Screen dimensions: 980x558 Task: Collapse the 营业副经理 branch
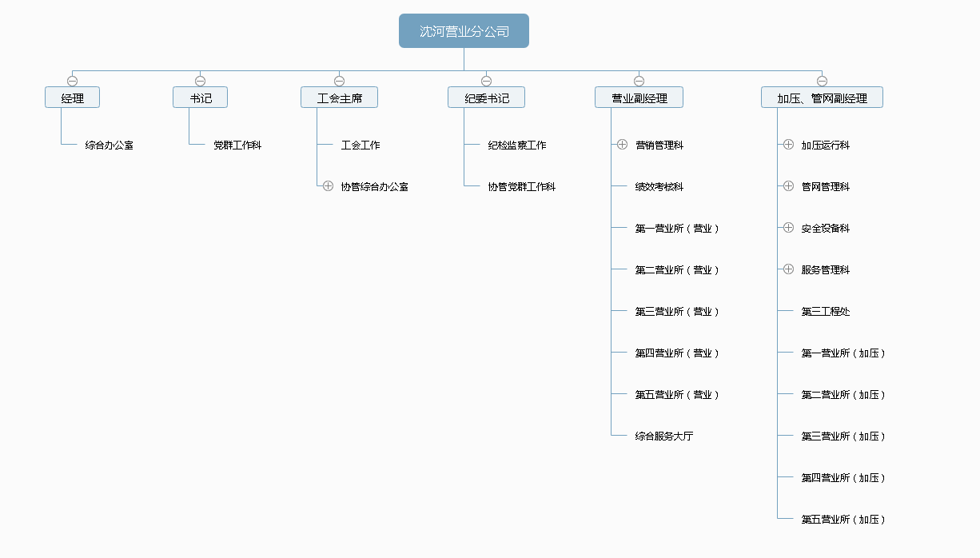[x=639, y=81]
